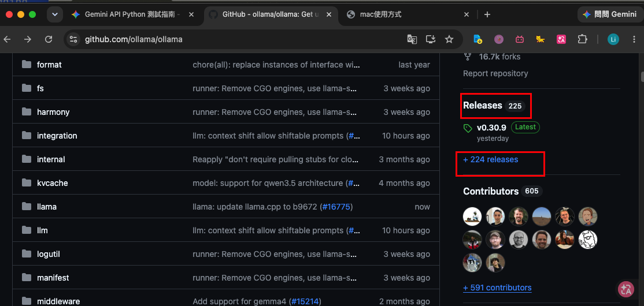The height and width of the screenshot is (306, 644).
Task: Open the llm folder
Action: click(42, 230)
